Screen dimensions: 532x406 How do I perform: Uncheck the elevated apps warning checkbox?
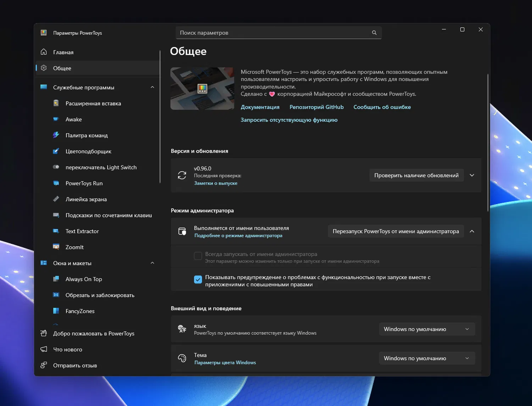tap(198, 279)
